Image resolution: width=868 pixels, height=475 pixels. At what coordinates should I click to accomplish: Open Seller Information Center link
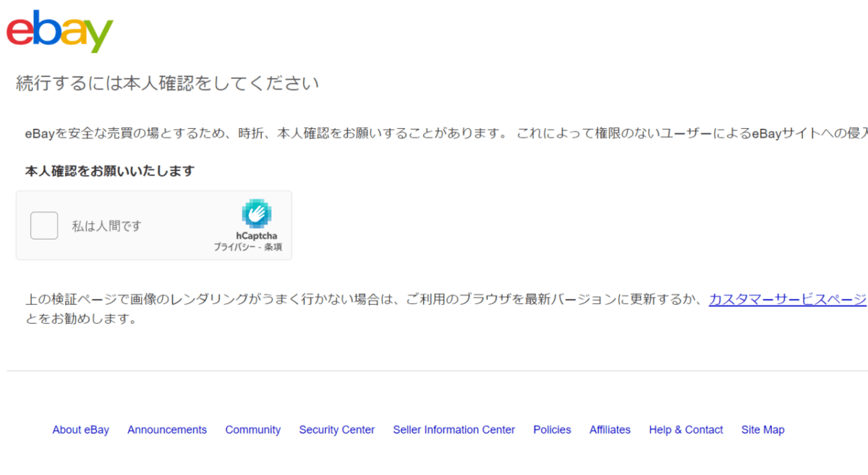[454, 429]
